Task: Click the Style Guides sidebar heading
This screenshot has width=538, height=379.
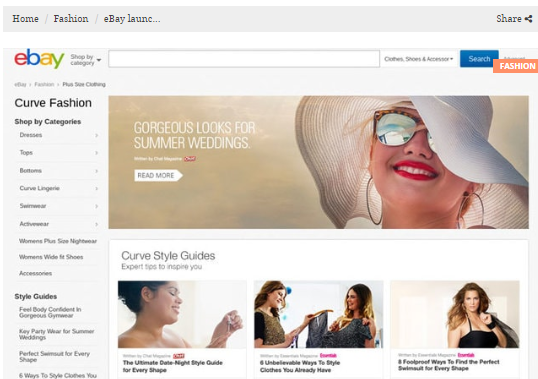Action: 36,296
